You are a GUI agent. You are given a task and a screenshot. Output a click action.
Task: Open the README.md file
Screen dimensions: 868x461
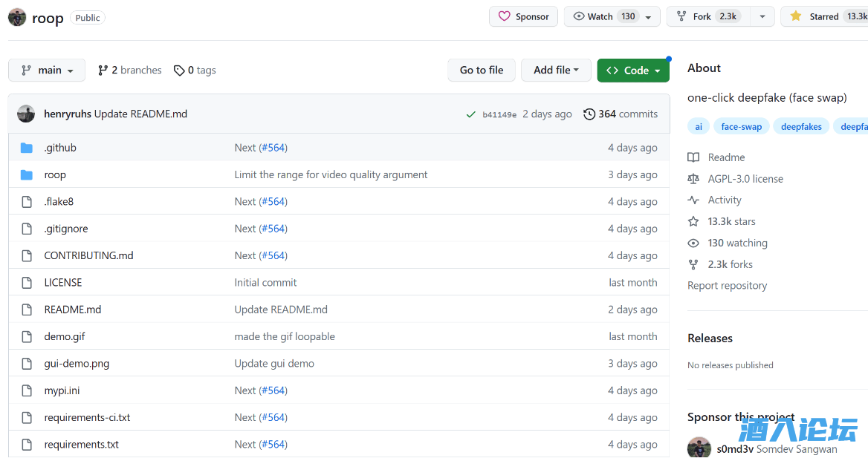pos(73,310)
